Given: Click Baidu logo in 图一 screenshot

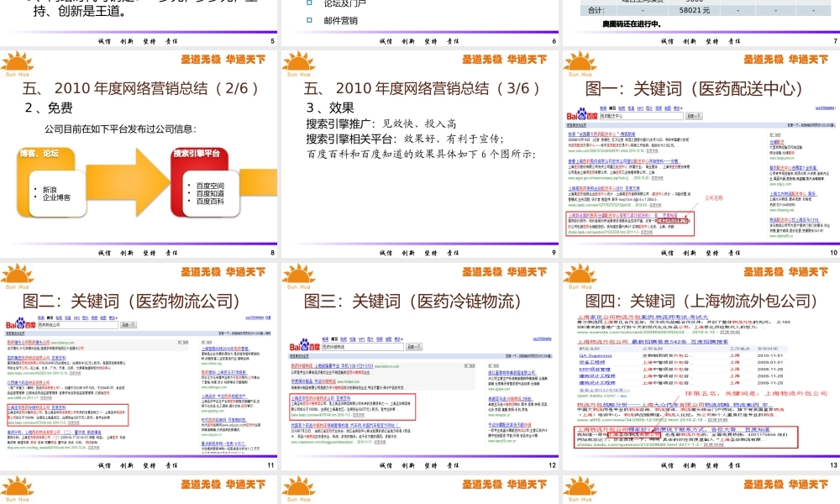Looking at the screenshot, I should pyautogui.click(x=582, y=114).
